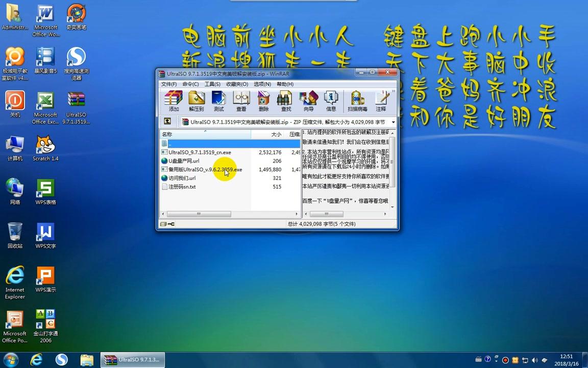This screenshot has height=368, width=588.
Task: Open the 注释 (Comment) icon
Action: (382, 101)
